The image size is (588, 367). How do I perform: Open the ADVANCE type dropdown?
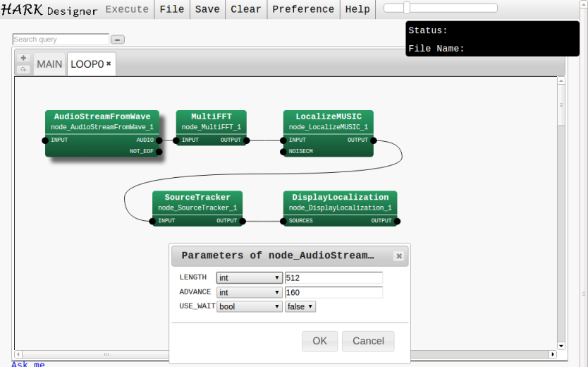pyautogui.click(x=249, y=292)
